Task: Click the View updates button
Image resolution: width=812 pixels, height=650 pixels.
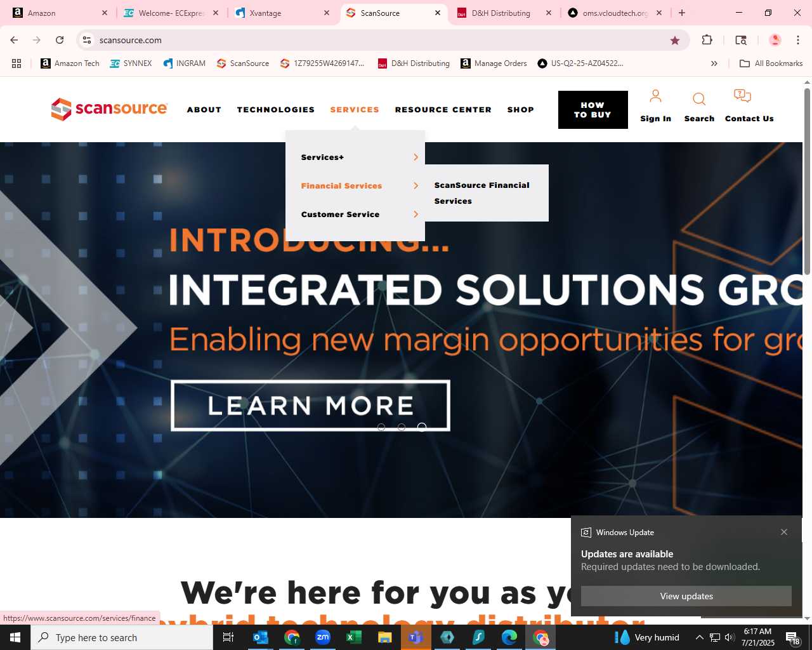Action: point(686,596)
